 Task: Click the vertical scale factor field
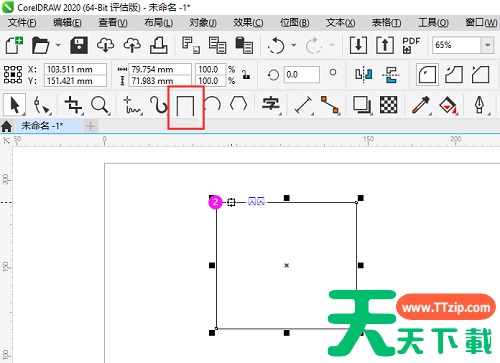[210, 81]
